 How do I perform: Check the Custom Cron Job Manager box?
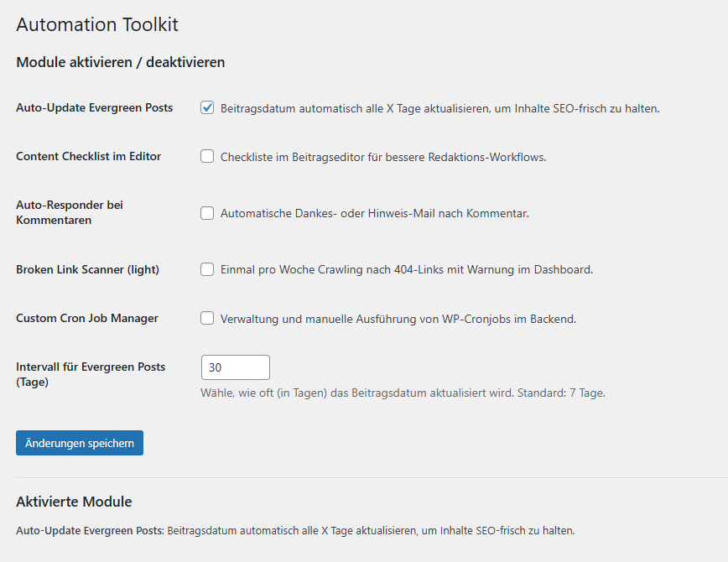[207, 318]
